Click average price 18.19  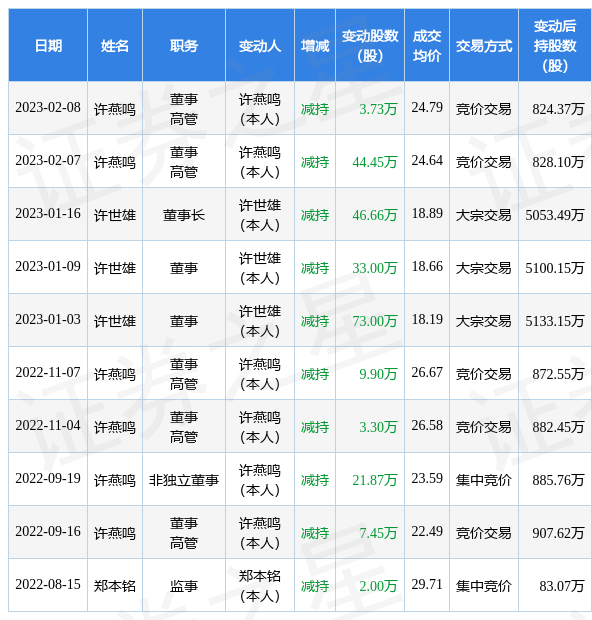427,319
